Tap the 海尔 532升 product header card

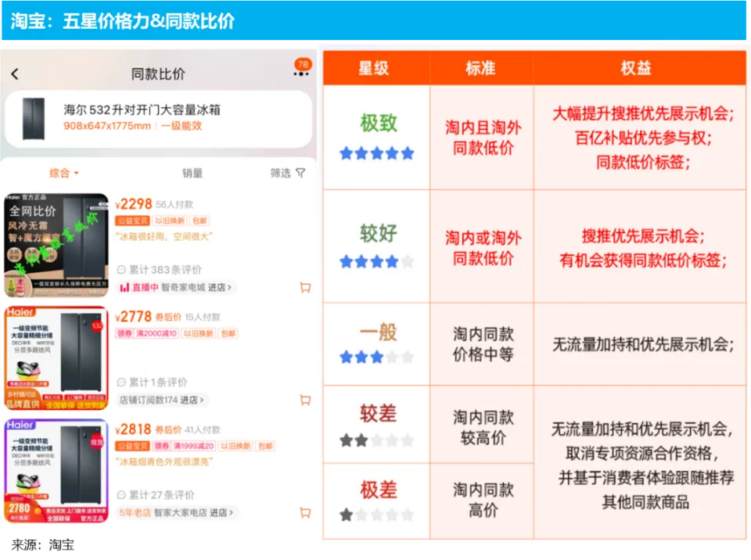pos(158,118)
